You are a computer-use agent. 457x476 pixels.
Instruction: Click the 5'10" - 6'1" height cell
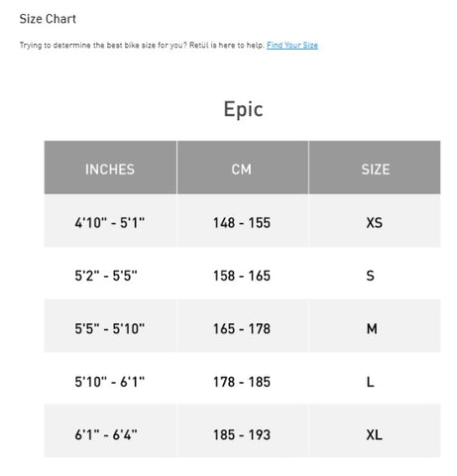tap(110, 379)
